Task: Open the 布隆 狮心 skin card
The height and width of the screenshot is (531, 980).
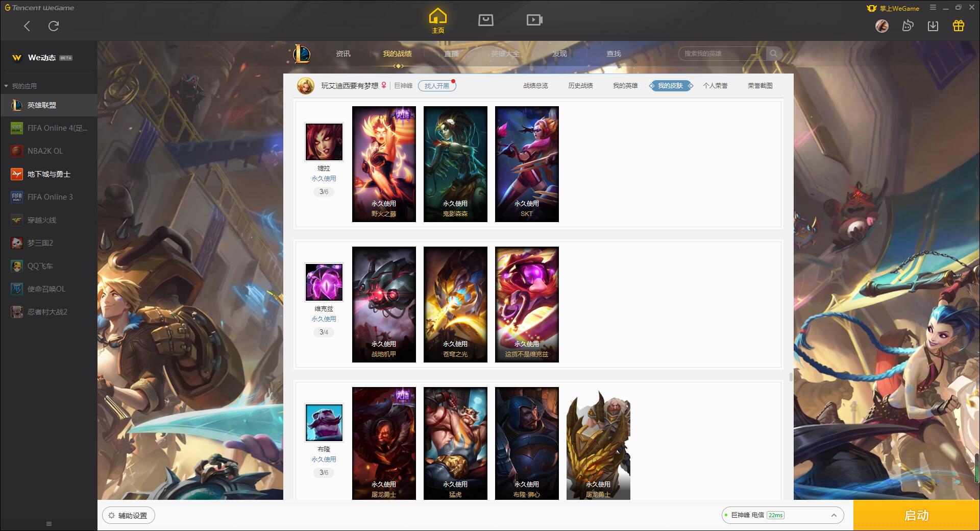Action: pos(527,443)
